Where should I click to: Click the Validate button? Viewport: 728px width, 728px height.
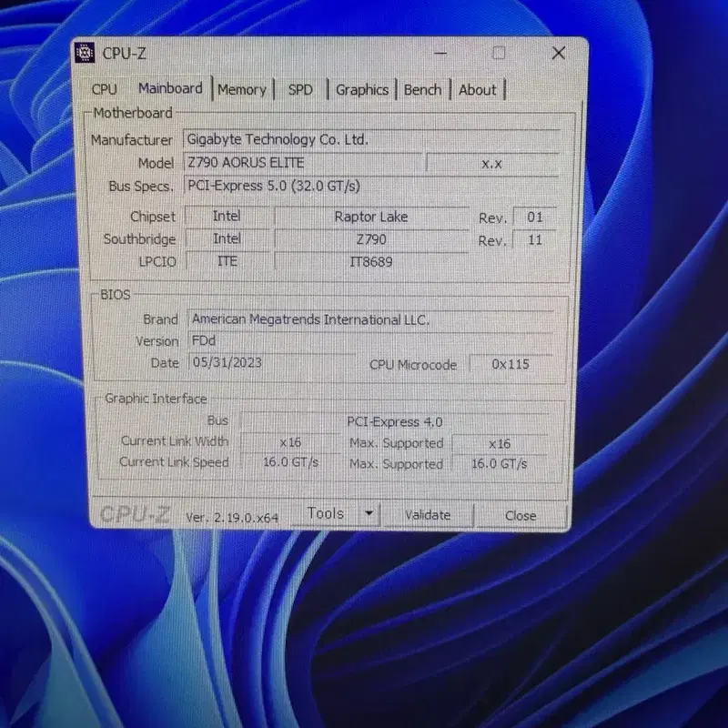click(x=428, y=515)
